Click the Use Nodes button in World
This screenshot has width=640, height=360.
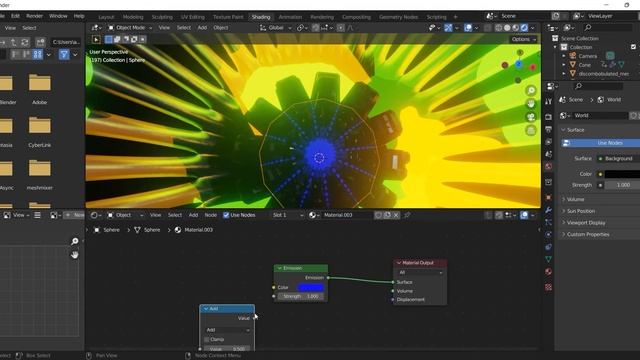tap(601, 143)
